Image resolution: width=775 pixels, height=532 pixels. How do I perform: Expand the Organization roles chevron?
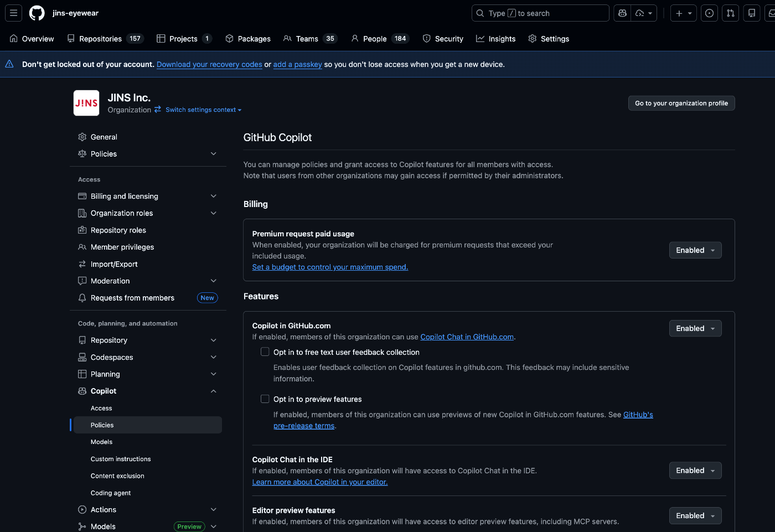coord(214,213)
